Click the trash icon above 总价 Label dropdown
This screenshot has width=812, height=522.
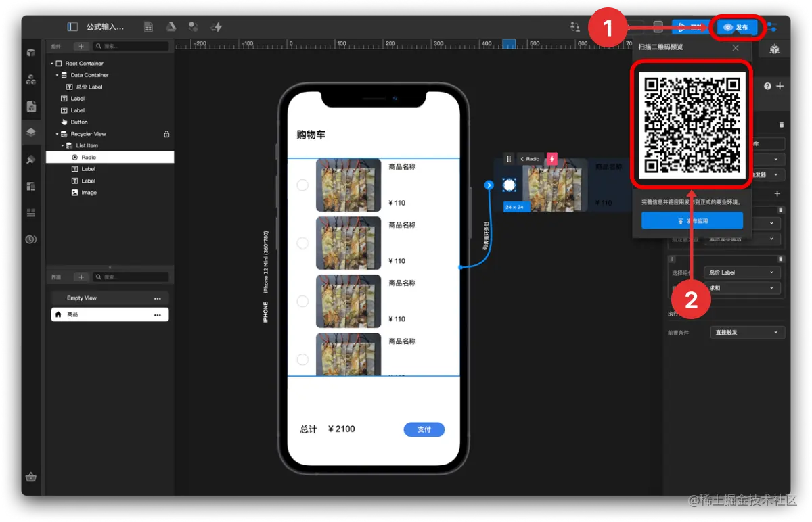[780, 259]
